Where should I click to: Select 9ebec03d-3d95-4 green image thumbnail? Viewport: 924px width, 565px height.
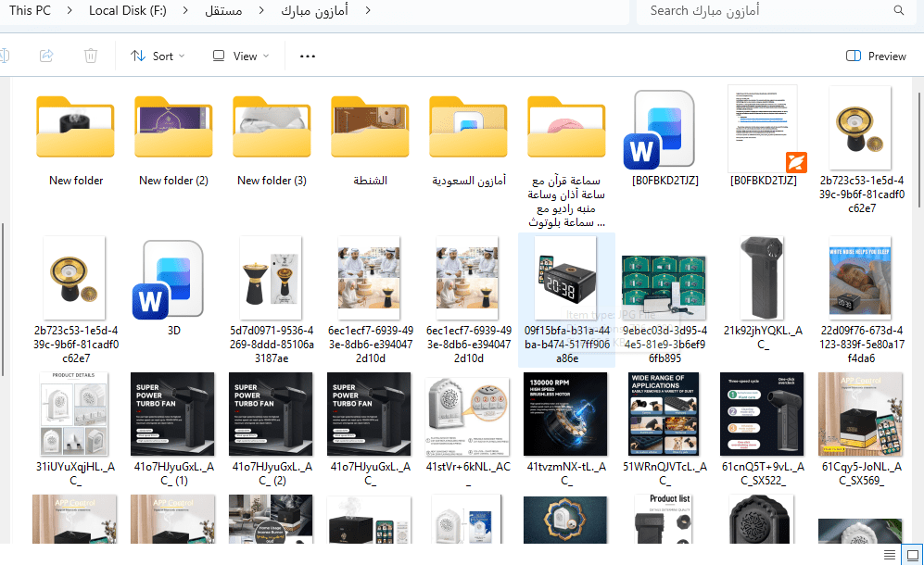pos(665,287)
